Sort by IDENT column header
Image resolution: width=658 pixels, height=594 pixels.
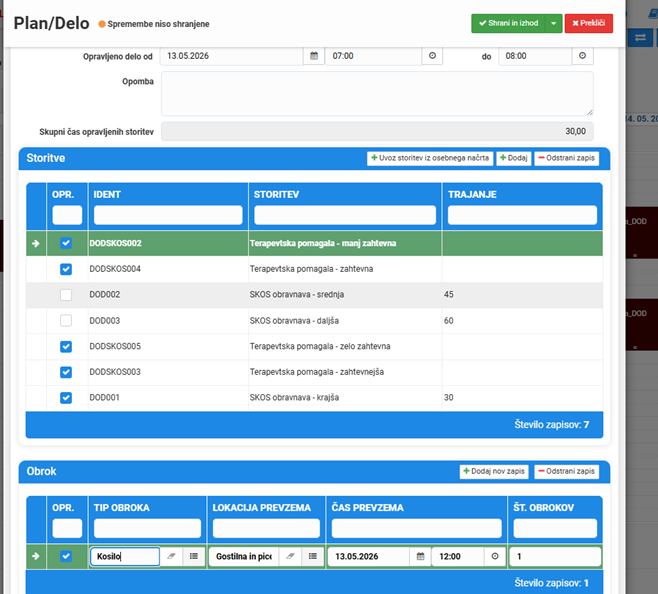[107, 194]
